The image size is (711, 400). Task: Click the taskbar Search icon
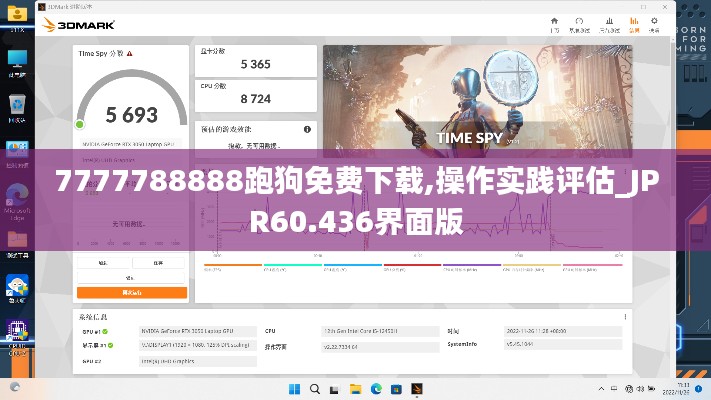(316, 388)
